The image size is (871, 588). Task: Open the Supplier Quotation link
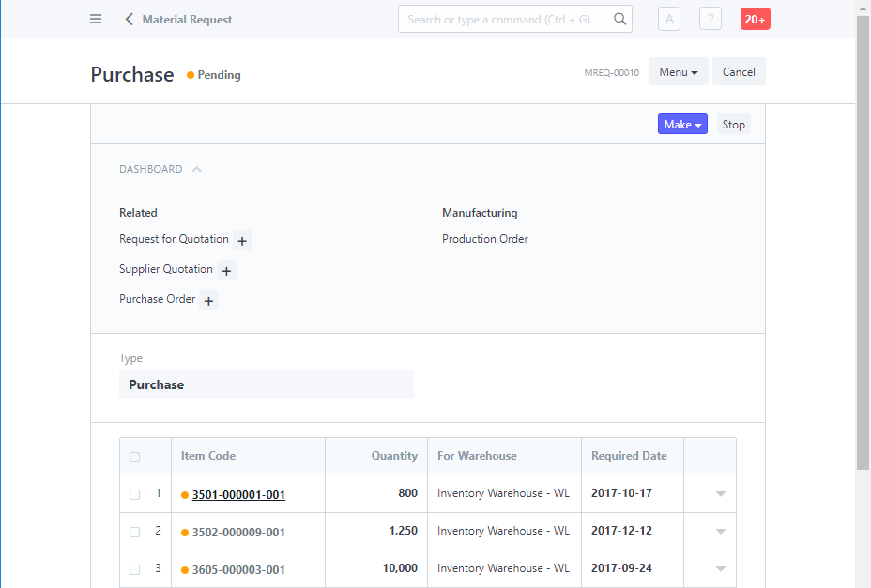pos(166,269)
